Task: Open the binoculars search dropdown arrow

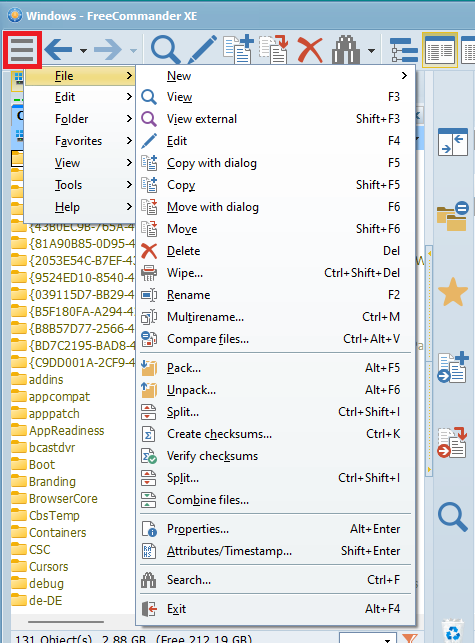Action: click(372, 51)
